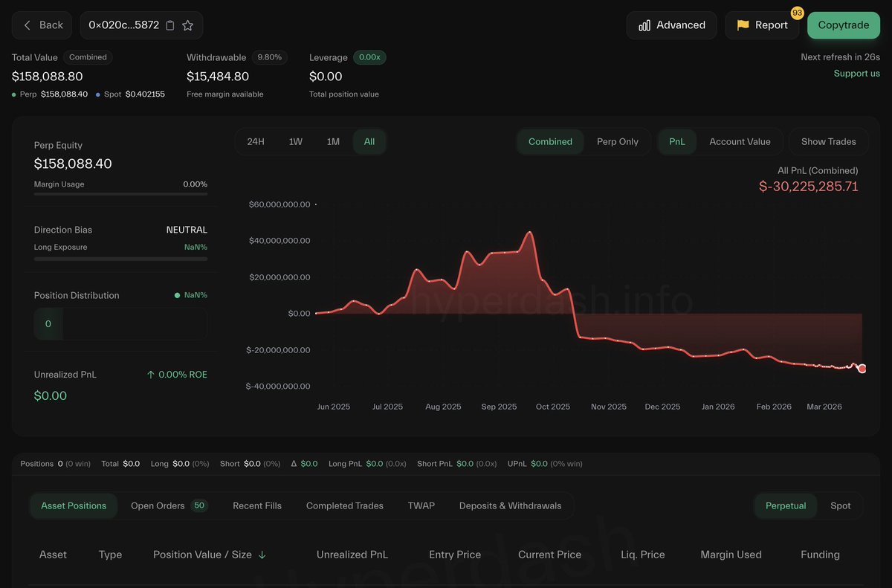Select the 24H time range
The image size is (892, 588).
[256, 142]
